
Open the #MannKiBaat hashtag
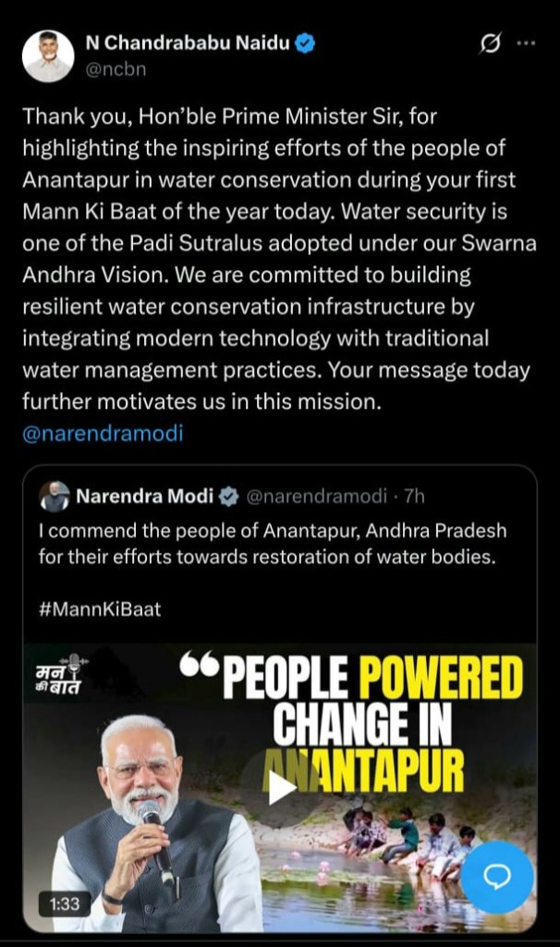[100, 609]
